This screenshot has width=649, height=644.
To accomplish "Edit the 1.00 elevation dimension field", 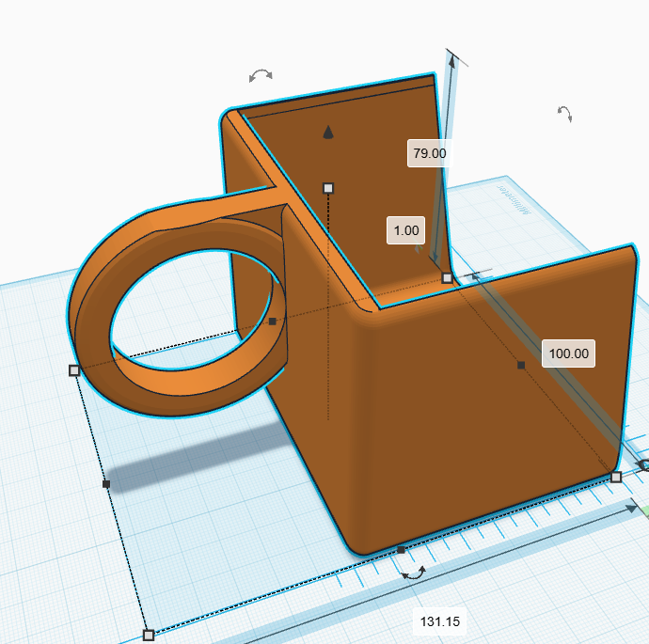I will [x=406, y=230].
